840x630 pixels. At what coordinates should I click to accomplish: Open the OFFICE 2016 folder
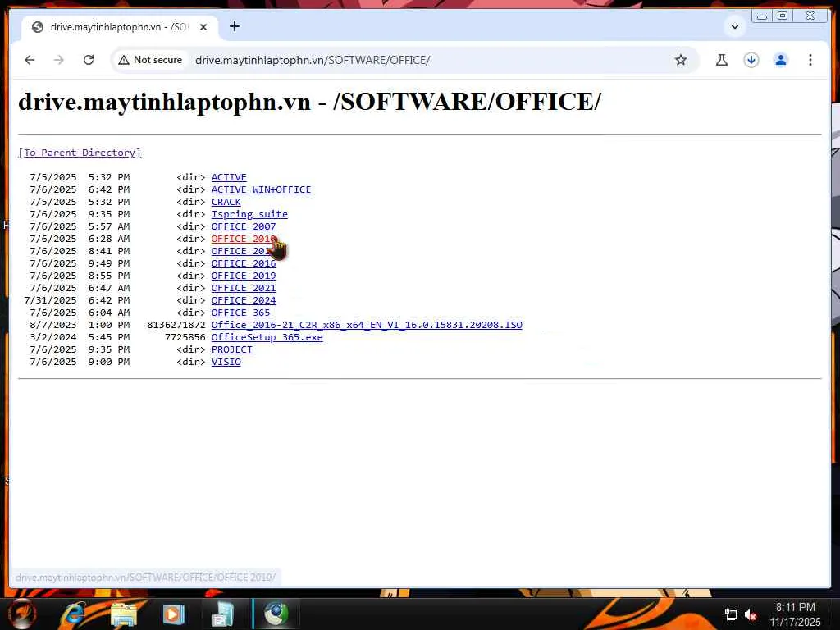[243, 263]
